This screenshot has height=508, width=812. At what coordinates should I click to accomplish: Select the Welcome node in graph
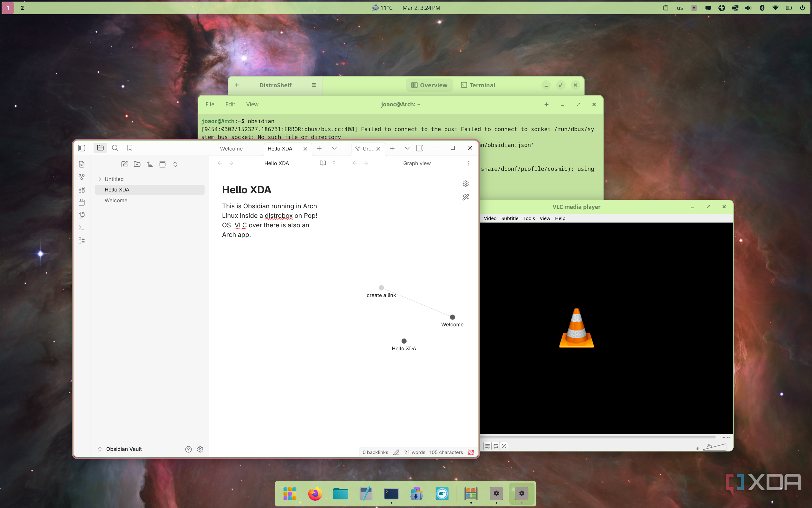pyautogui.click(x=452, y=317)
